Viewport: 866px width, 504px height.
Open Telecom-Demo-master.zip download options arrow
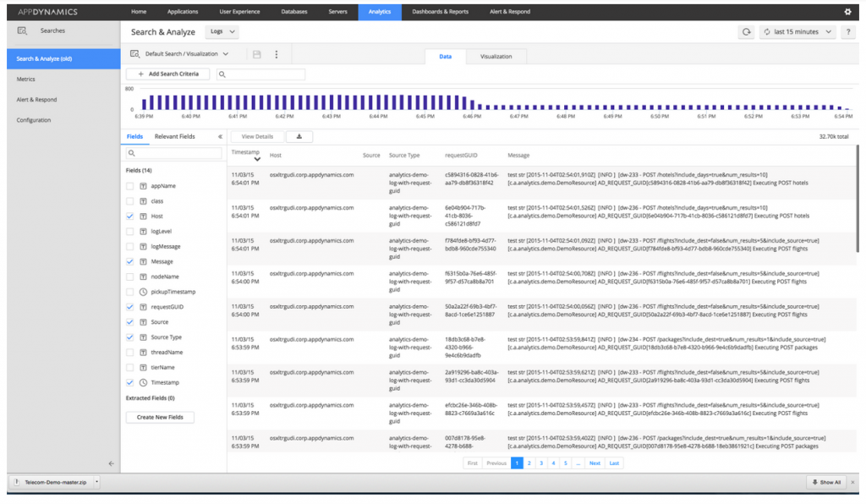click(x=96, y=482)
